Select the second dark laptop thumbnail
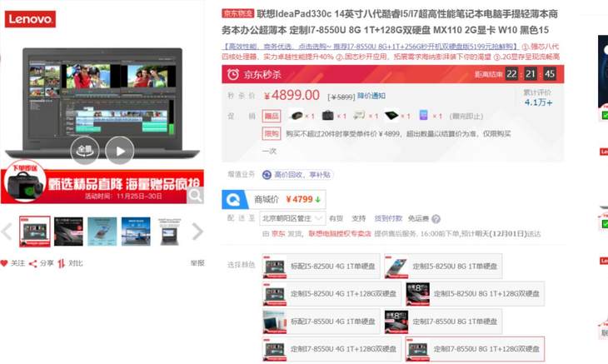The height and width of the screenshot is (364, 608). point(68,232)
